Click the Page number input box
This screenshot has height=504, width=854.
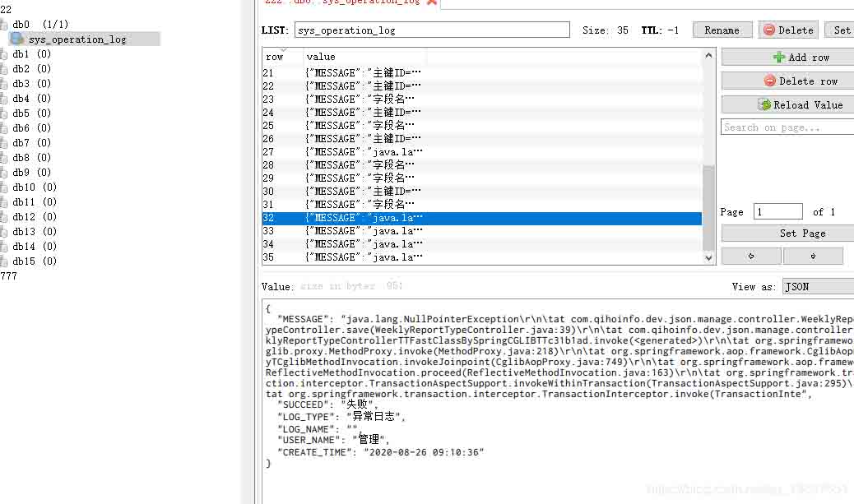pos(777,210)
